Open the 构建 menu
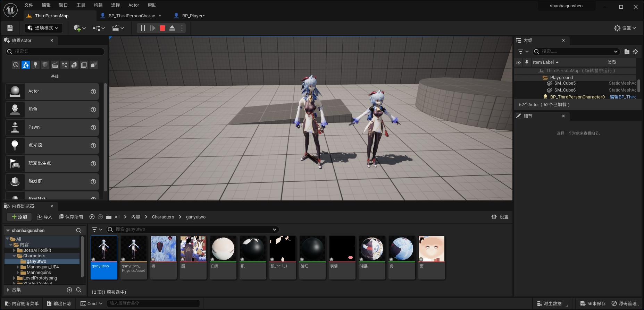Viewport: 644px width, 310px height. [x=98, y=5]
